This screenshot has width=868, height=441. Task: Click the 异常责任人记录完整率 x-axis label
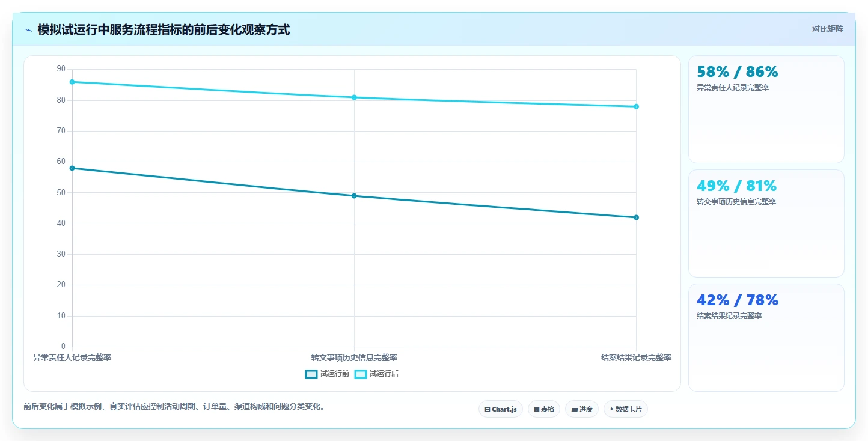coord(72,357)
